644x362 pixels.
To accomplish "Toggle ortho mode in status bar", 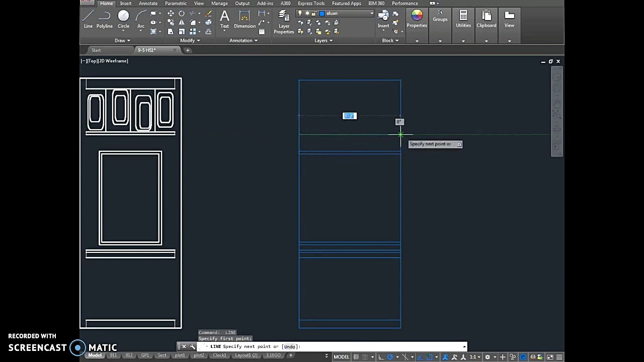I will tap(381, 357).
